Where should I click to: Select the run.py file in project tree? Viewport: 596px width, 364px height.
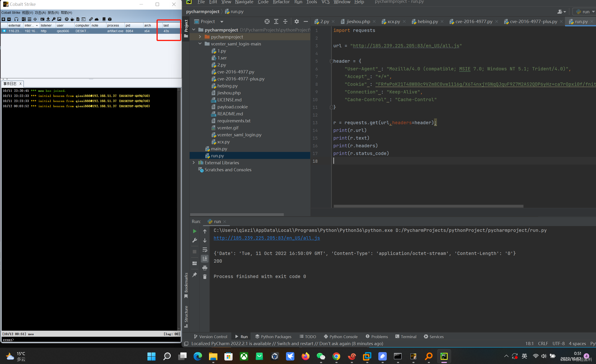pos(218,155)
